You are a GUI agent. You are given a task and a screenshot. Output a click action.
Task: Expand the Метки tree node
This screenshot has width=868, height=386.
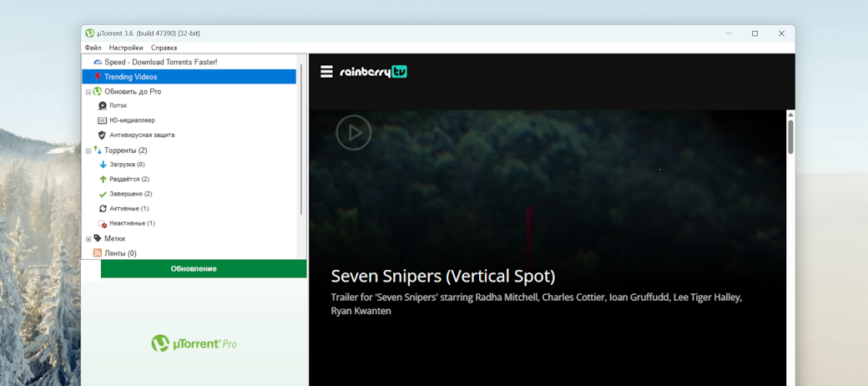click(88, 239)
